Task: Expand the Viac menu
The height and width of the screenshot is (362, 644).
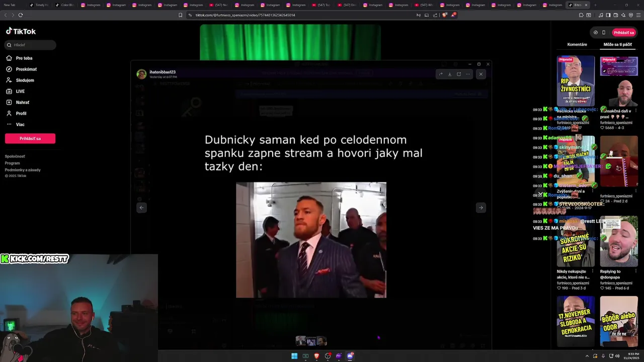Action: pos(15,125)
